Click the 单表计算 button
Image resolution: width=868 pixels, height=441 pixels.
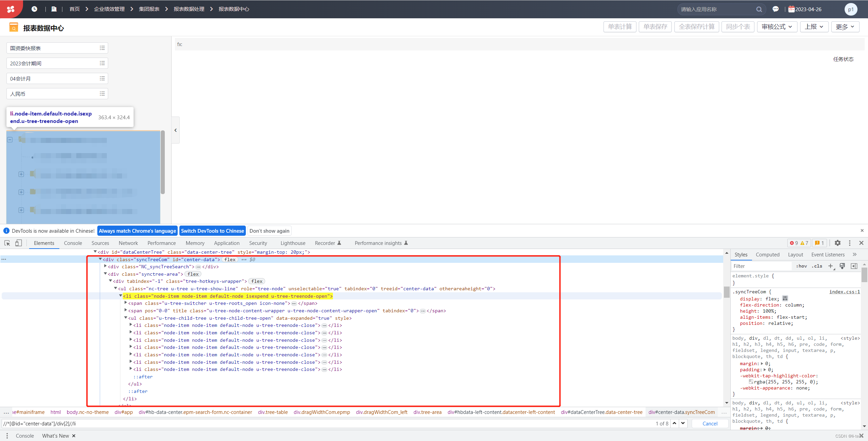(620, 27)
